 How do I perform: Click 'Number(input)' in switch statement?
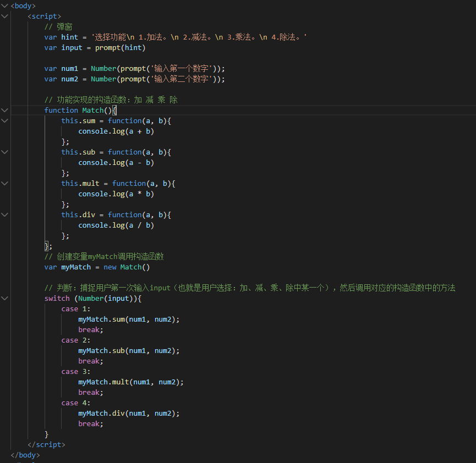[x=106, y=299]
